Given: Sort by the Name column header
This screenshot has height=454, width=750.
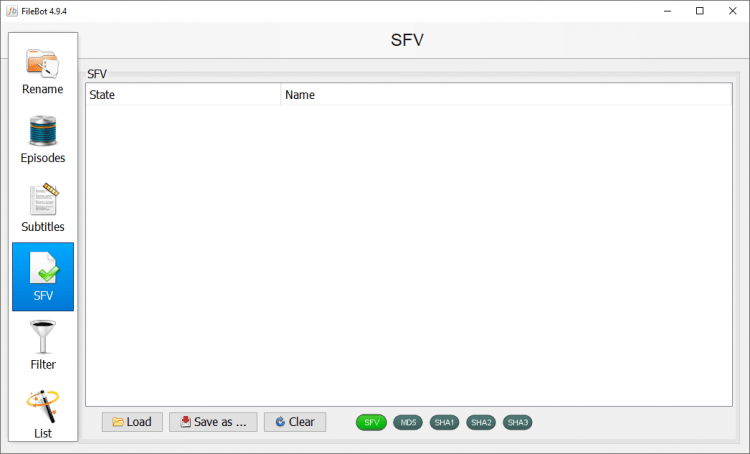Looking at the screenshot, I should point(507,95).
